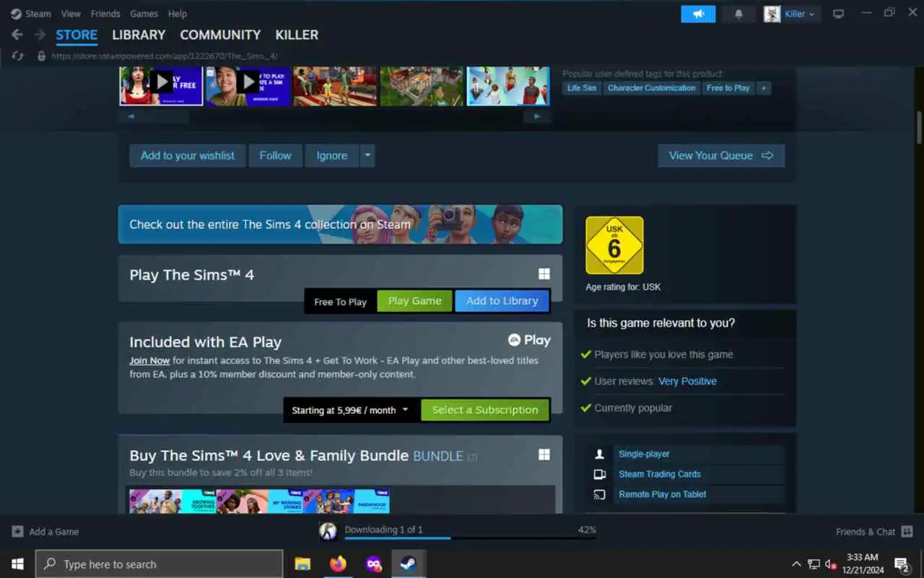
Task: Launch Firefox from the taskbar
Action: click(x=338, y=564)
